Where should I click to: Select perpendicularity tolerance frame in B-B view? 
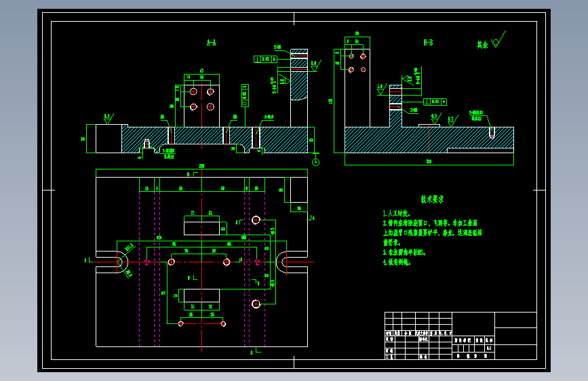click(435, 102)
